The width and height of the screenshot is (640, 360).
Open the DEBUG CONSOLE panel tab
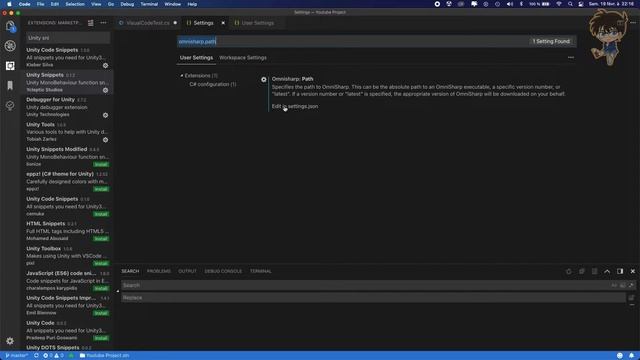pos(223,271)
